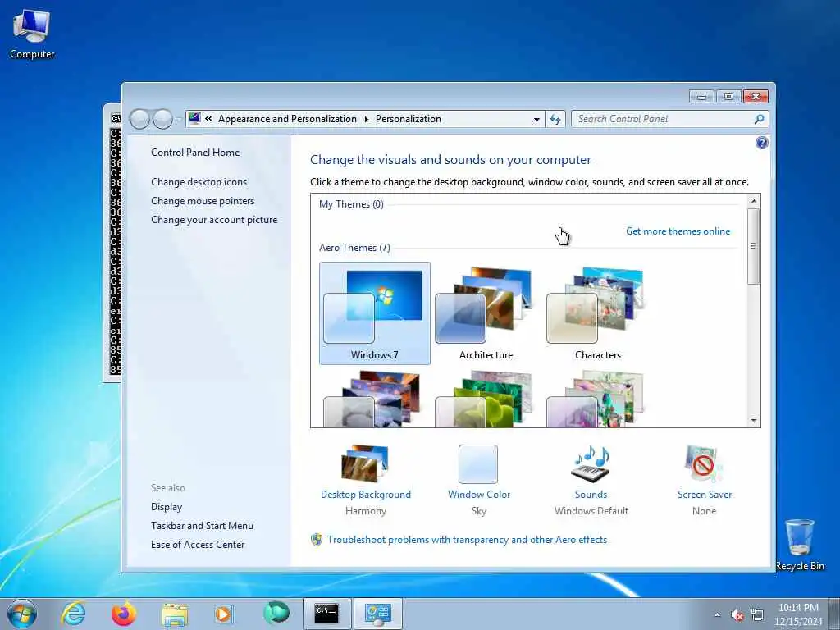Click Appearance and Personalization breadcrumb

click(x=287, y=119)
